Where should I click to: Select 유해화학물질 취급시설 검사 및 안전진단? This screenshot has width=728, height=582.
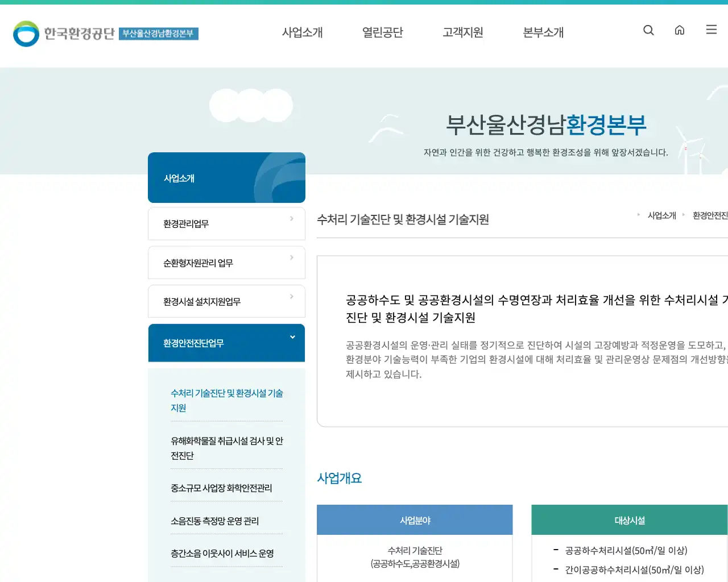226,448
